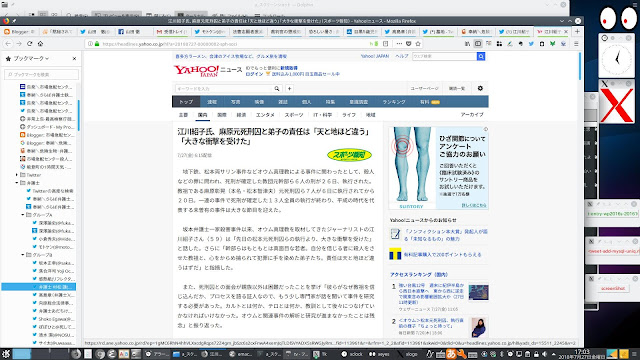Focus the bookmarks search field
Viewport: 640px width, 360px height.
tap(41, 75)
